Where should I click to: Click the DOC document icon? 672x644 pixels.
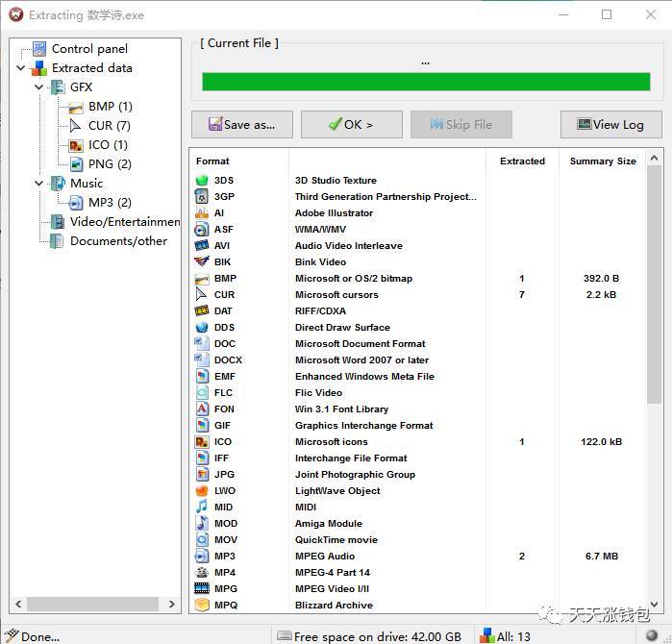(x=202, y=344)
